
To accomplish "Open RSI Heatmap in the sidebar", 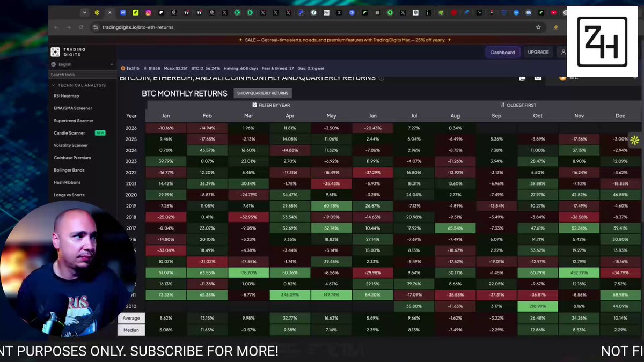I will pyautogui.click(x=67, y=96).
